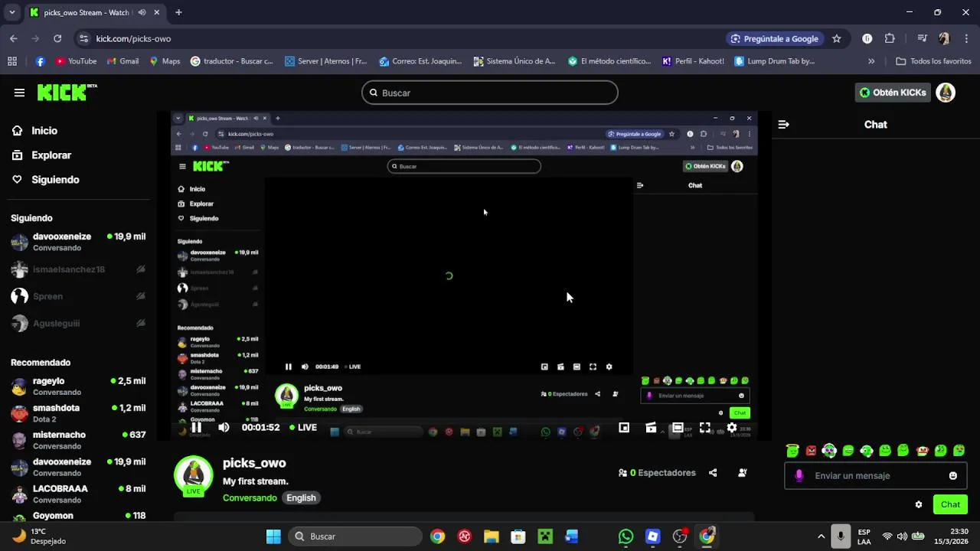Mute the stream volume
The height and width of the screenshot is (551, 980).
[224, 428]
